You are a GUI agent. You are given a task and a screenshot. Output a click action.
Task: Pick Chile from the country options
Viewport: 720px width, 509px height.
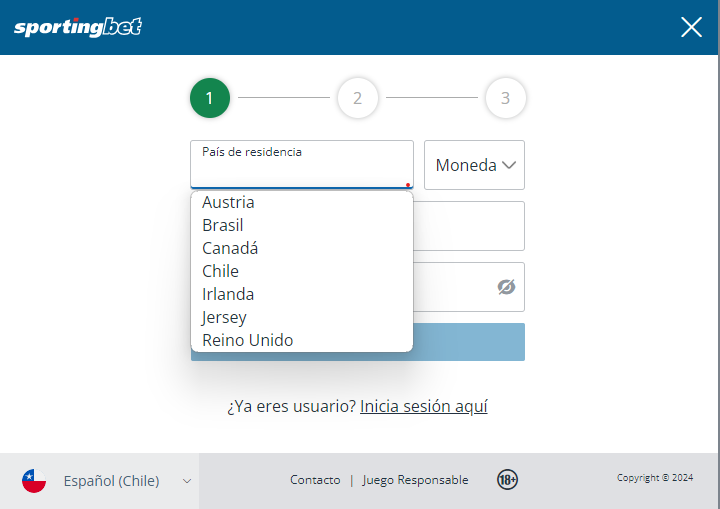click(x=220, y=271)
